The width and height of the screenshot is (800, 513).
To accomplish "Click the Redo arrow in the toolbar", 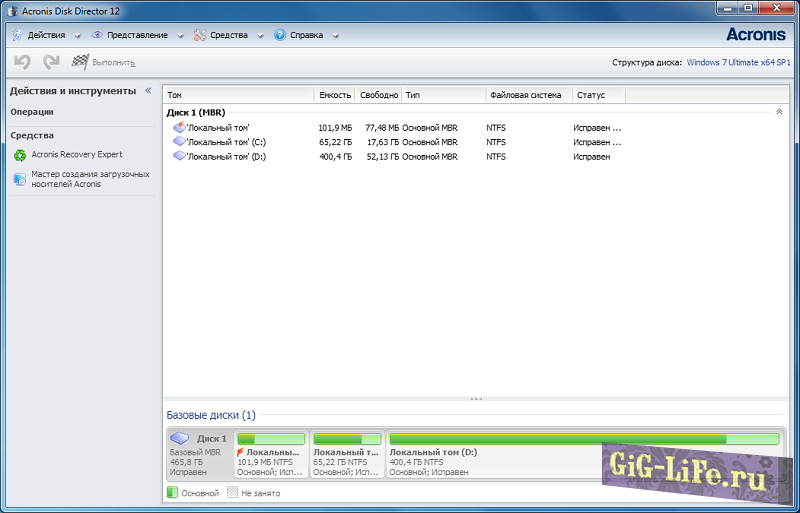I will (51, 62).
